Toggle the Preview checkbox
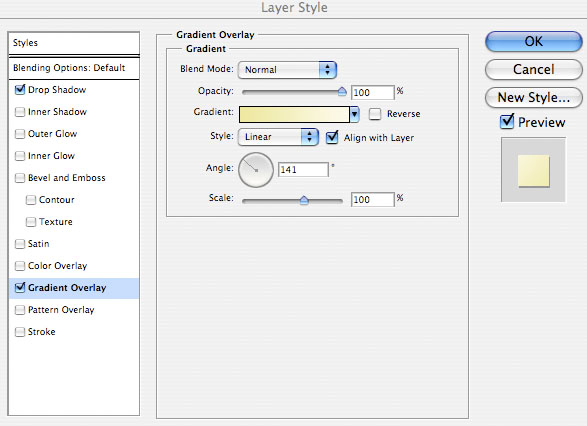The width and height of the screenshot is (587, 426). pos(507,122)
